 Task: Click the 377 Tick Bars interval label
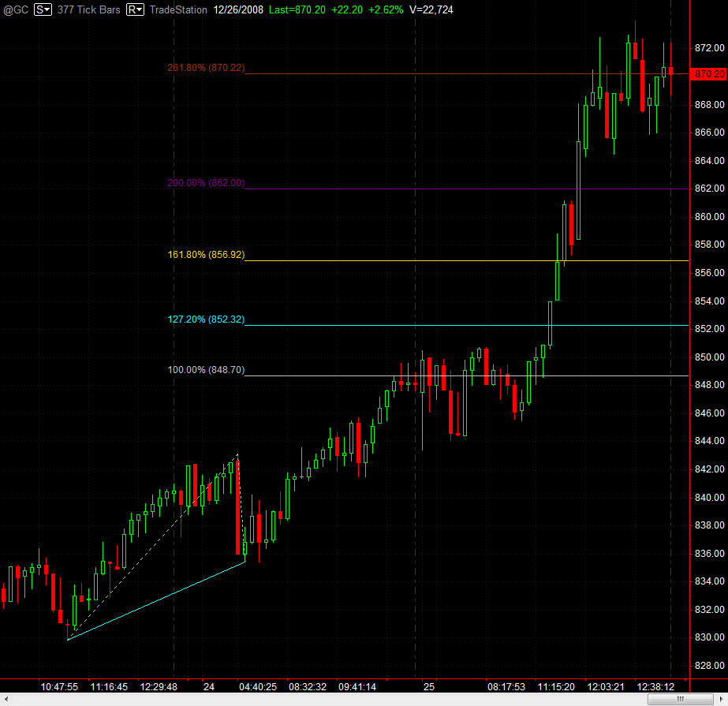pos(88,9)
